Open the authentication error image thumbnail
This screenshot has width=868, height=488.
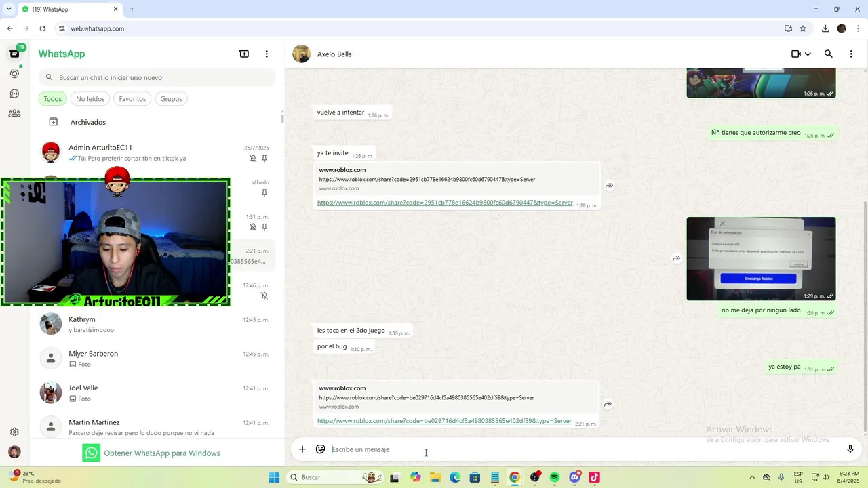click(x=761, y=258)
